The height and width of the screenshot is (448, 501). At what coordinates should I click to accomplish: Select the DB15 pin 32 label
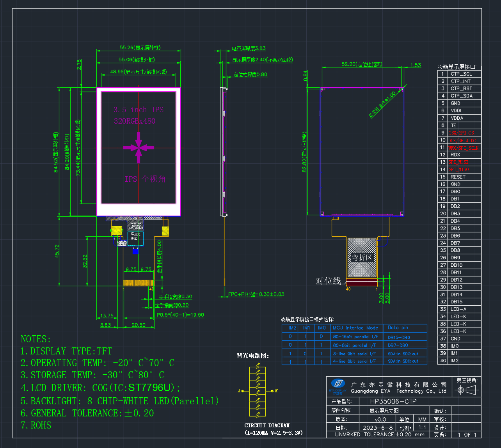coord(457,302)
